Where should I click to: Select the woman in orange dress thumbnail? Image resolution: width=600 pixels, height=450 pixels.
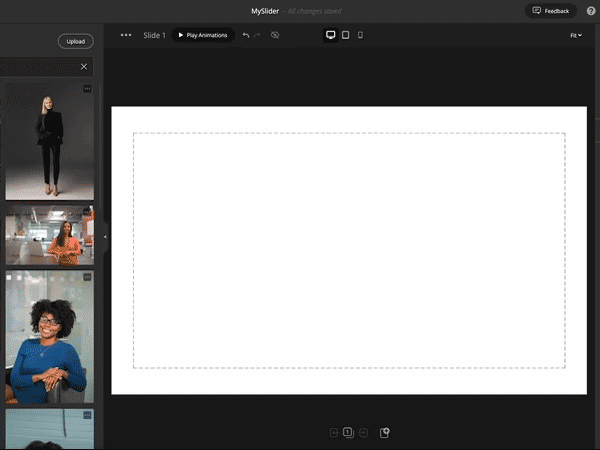coord(50,235)
